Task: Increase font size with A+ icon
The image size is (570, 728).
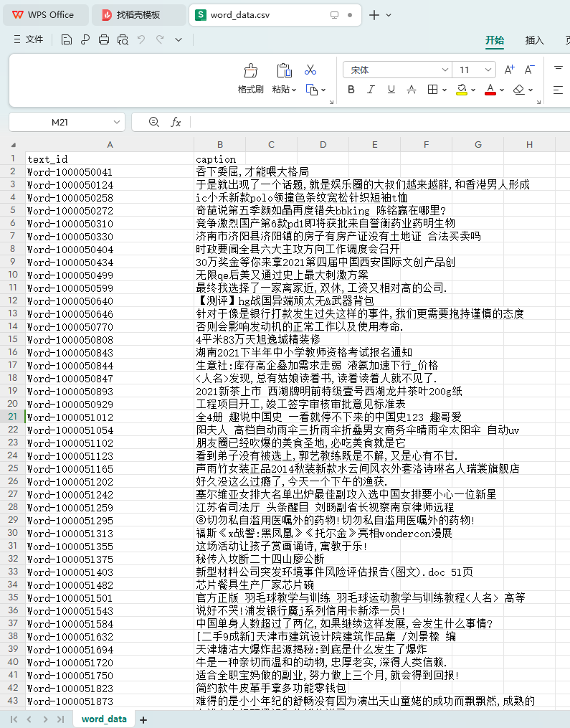Action: click(509, 70)
